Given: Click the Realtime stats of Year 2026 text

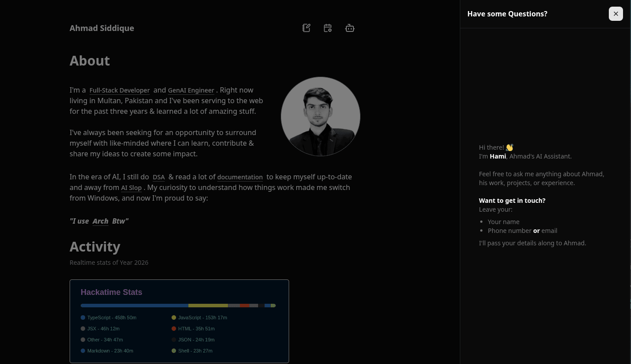Looking at the screenshot, I should (x=109, y=263).
